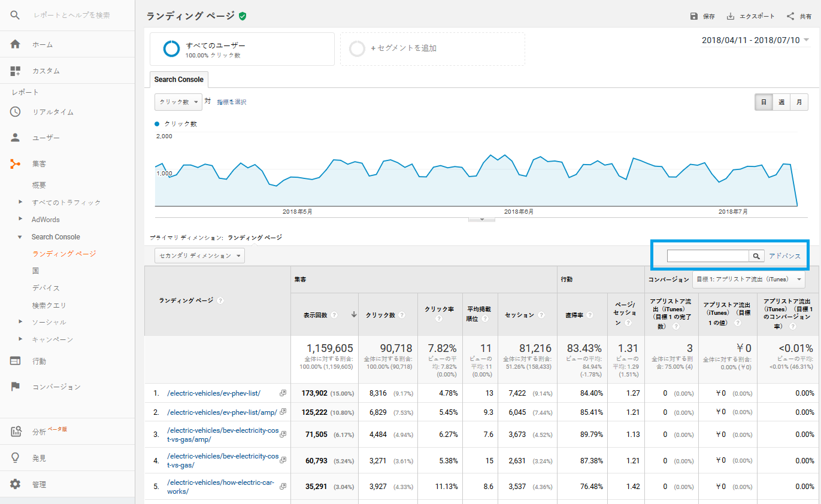The image size is (821, 504).
Task: Click the エクスポート export icon
Action: click(x=731, y=16)
